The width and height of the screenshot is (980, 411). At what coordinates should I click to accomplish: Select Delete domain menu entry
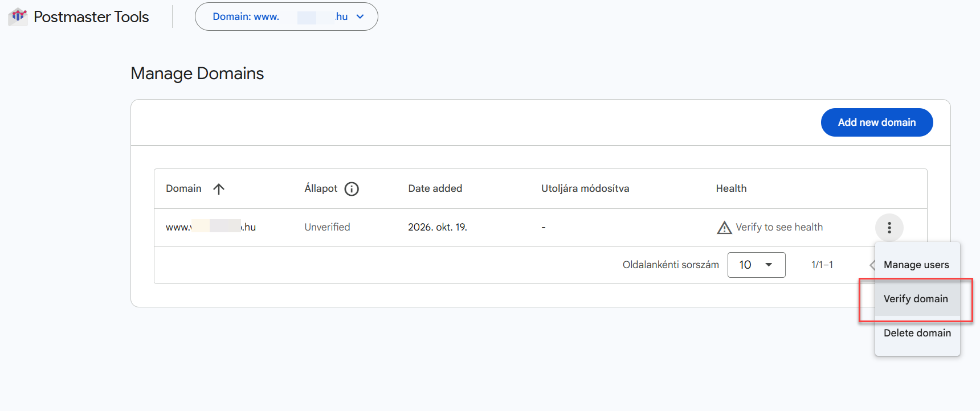(x=917, y=333)
